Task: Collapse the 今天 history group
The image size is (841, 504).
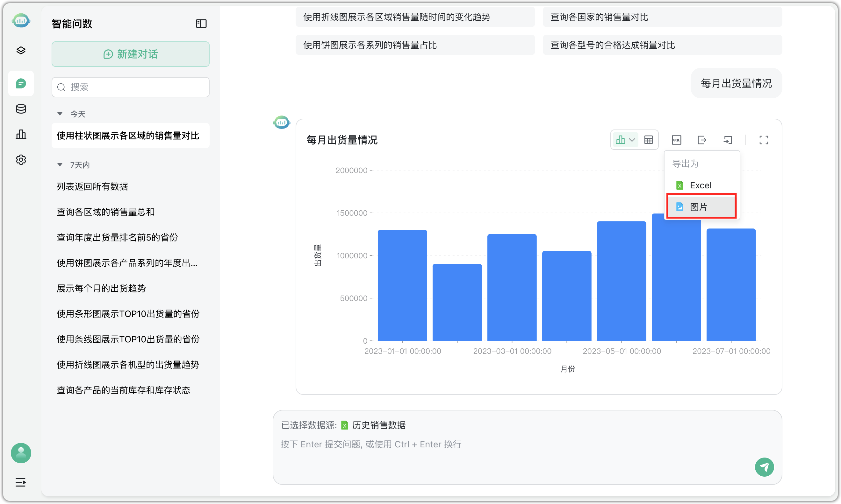Action: [x=60, y=114]
